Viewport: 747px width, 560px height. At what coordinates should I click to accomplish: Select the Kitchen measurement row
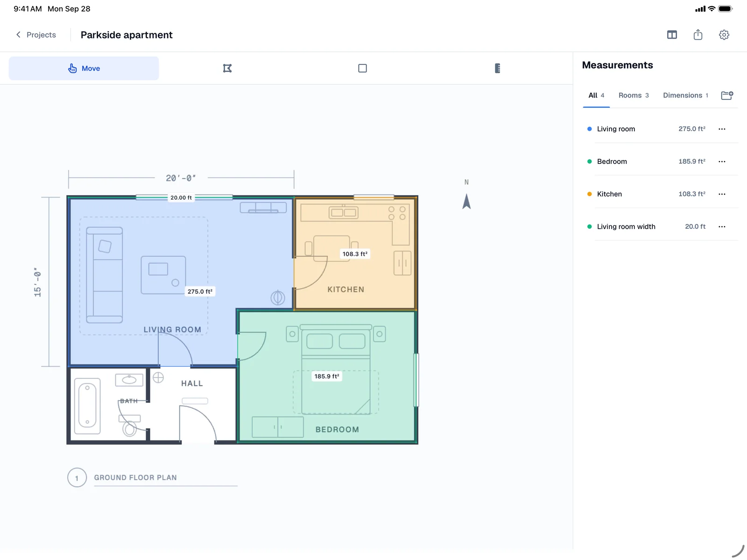point(660,194)
